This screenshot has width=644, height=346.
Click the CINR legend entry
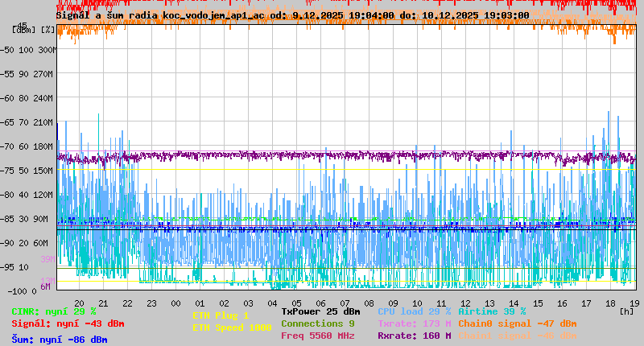coord(54,311)
